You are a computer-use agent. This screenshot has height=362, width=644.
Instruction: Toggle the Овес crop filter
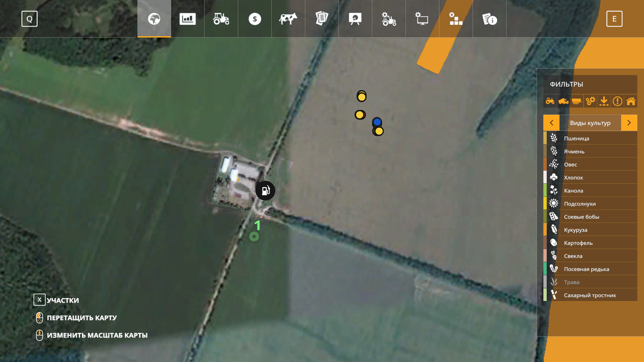pos(590,164)
